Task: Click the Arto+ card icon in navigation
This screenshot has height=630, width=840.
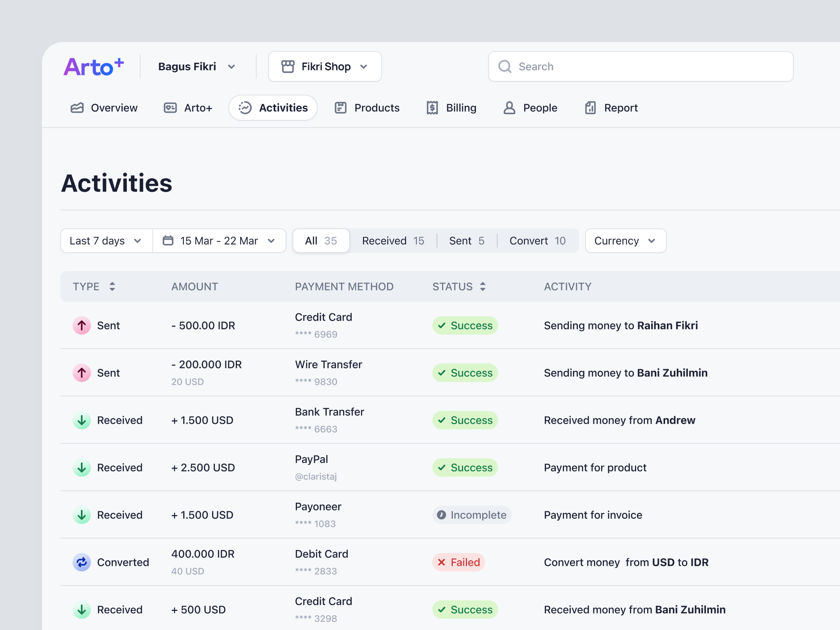Action: (170, 107)
